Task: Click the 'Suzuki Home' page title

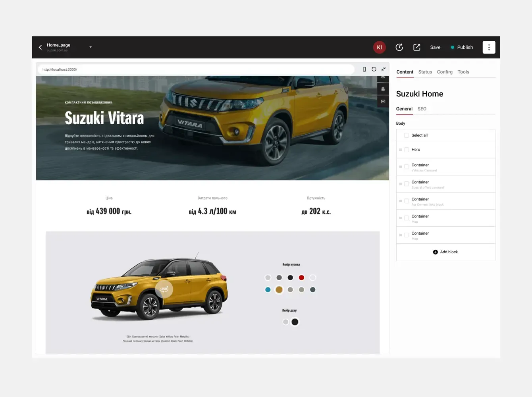Action: pos(420,94)
